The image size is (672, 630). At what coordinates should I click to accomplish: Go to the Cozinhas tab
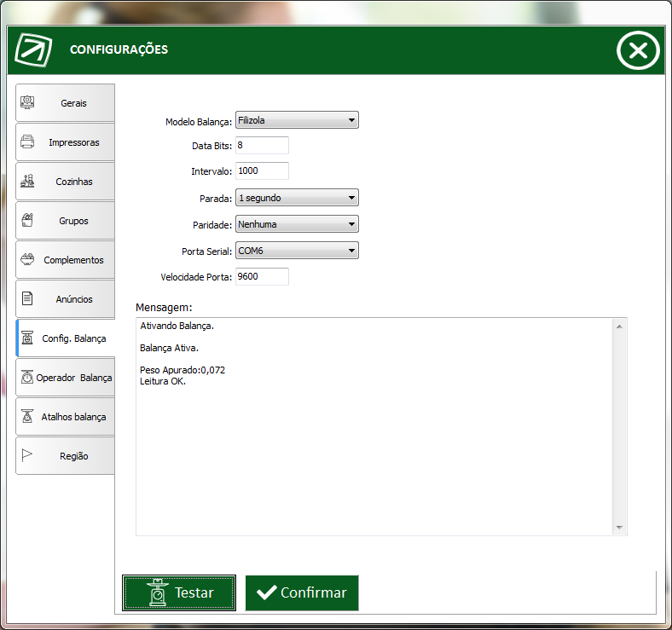click(65, 182)
